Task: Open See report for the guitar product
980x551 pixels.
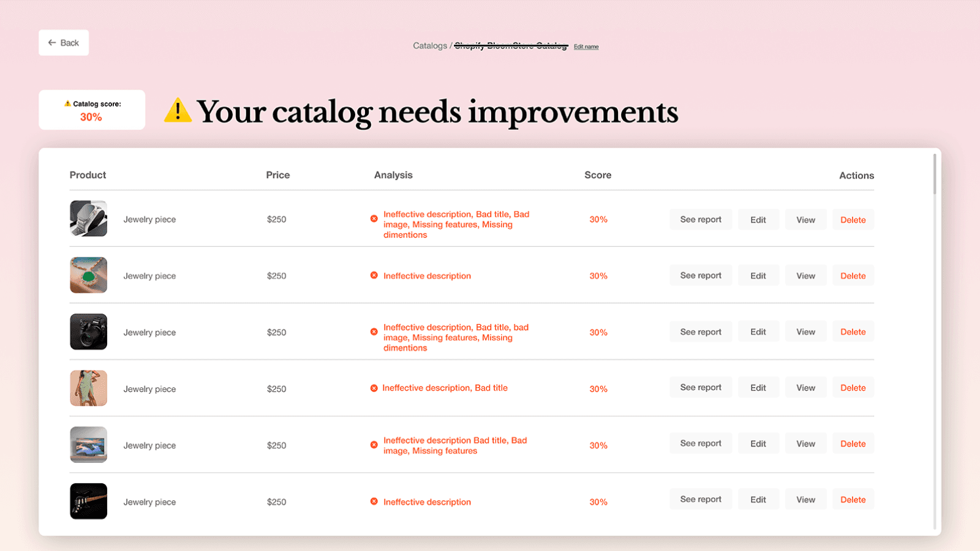Action: (x=700, y=500)
